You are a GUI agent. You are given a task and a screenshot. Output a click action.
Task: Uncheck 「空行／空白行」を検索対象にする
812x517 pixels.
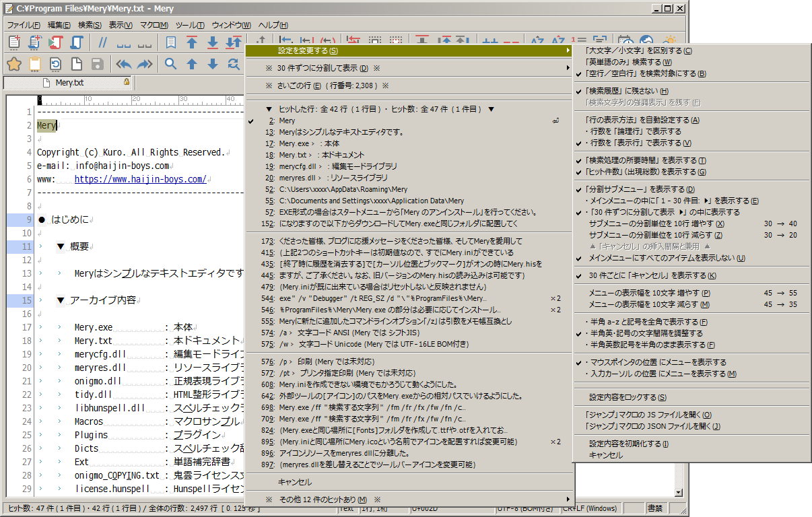pyautogui.click(x=691, y=73)
